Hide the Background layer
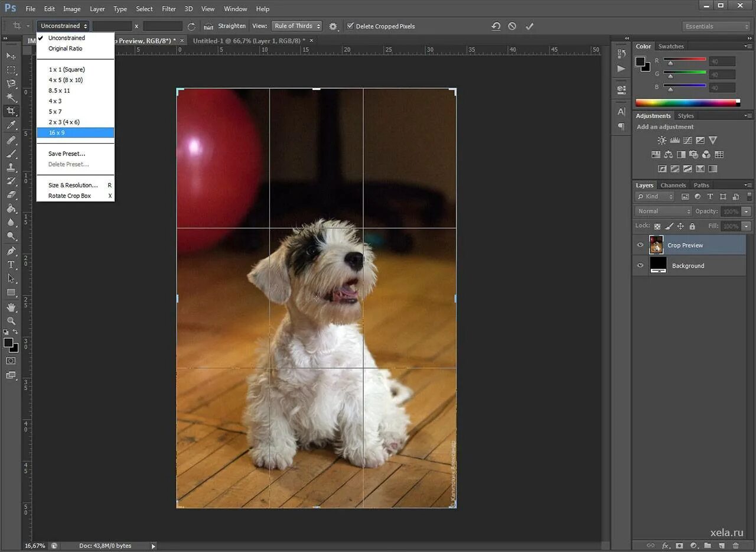Viewport: 756px width, 552px height. [640, 266]
